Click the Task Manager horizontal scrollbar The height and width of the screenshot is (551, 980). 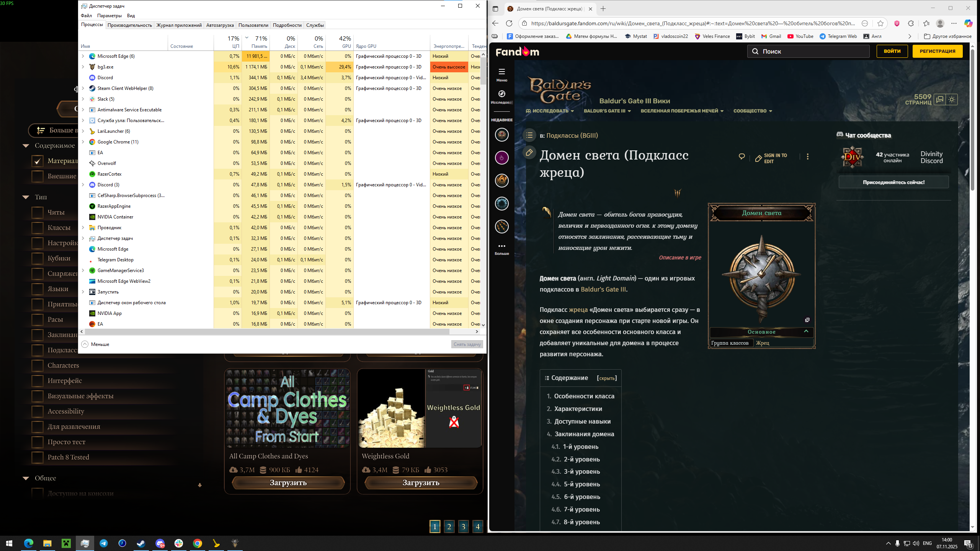268,332
